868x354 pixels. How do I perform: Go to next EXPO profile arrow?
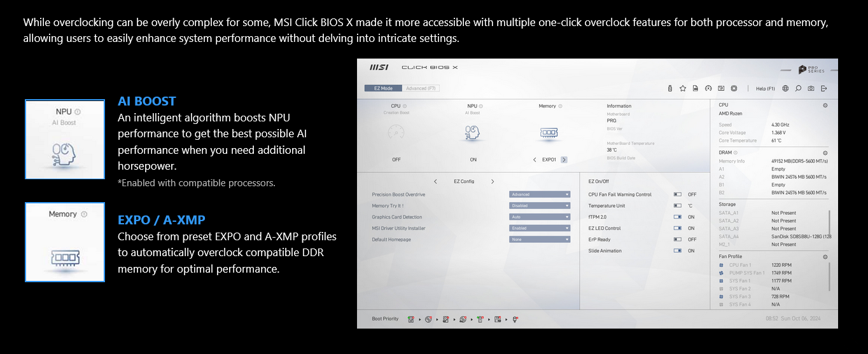(x=564, y=160)
